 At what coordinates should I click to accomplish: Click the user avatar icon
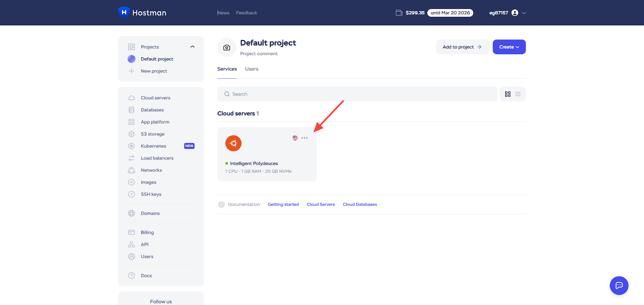click(515, 13)
